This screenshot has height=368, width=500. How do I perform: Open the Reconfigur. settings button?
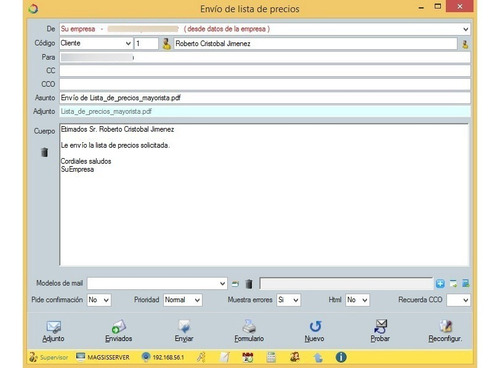click(445, 331)
